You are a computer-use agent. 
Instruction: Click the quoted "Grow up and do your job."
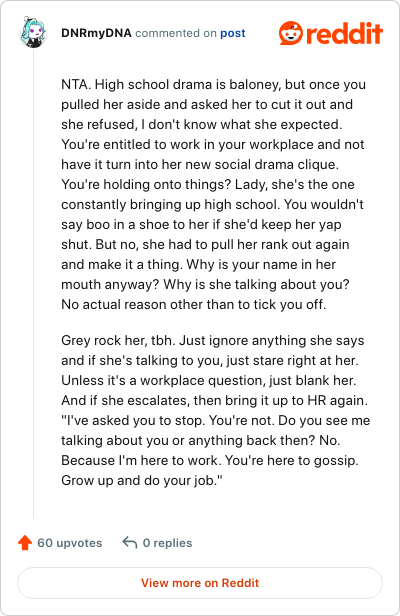point(142,480)
